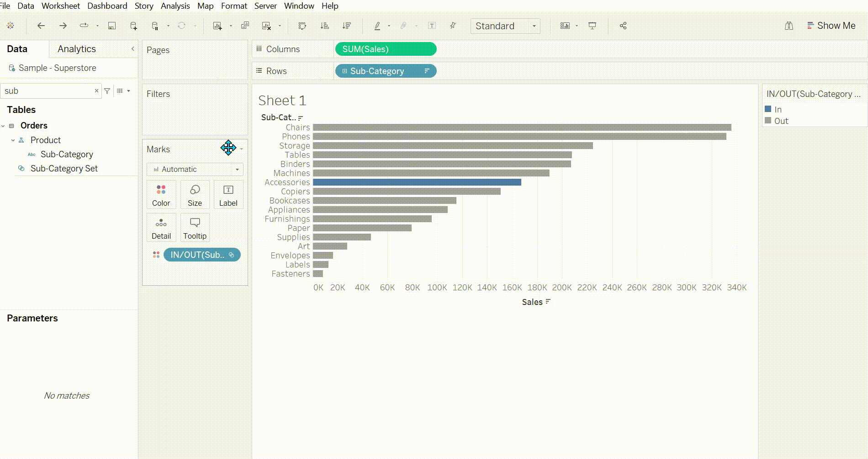Open the Marks card menu arrow
This screenshot has height=459, width=868.
(242, 149)
